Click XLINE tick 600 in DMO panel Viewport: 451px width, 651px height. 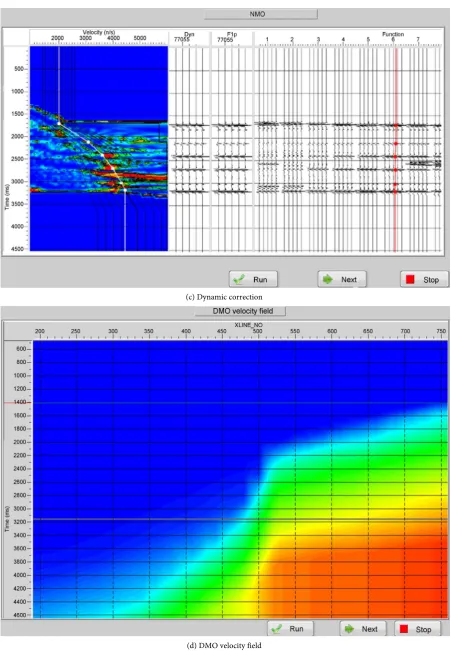332,331
